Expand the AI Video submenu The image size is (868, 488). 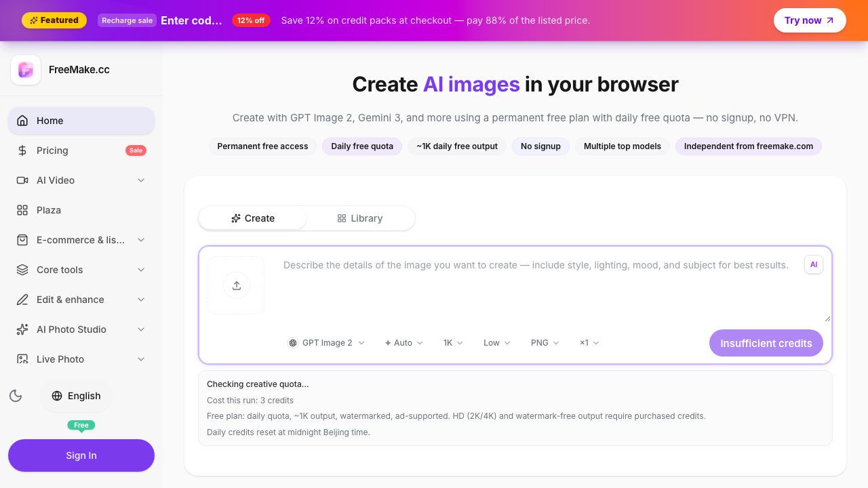click(141, 180)
